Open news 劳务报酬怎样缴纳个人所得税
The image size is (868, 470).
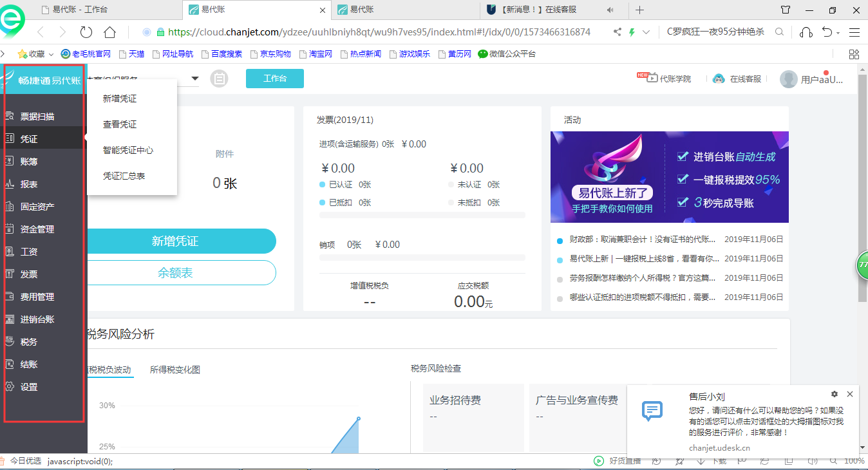643,278
